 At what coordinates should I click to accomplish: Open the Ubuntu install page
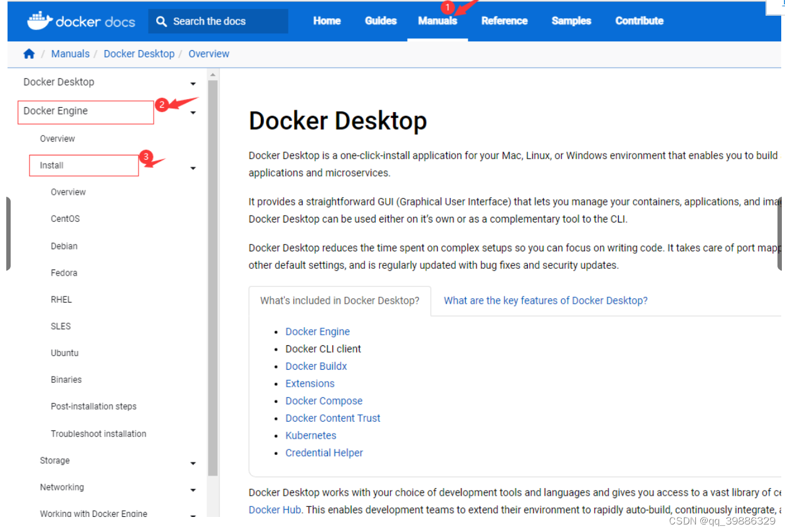click(x=65, y=353)
